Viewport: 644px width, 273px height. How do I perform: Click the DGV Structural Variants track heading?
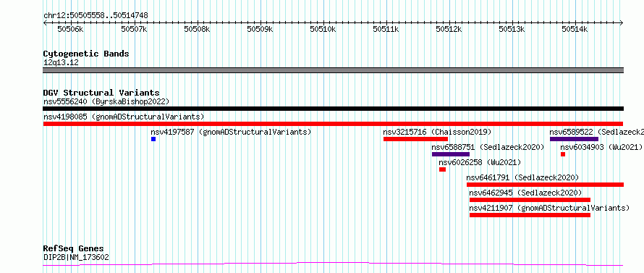tap(101, 93)
